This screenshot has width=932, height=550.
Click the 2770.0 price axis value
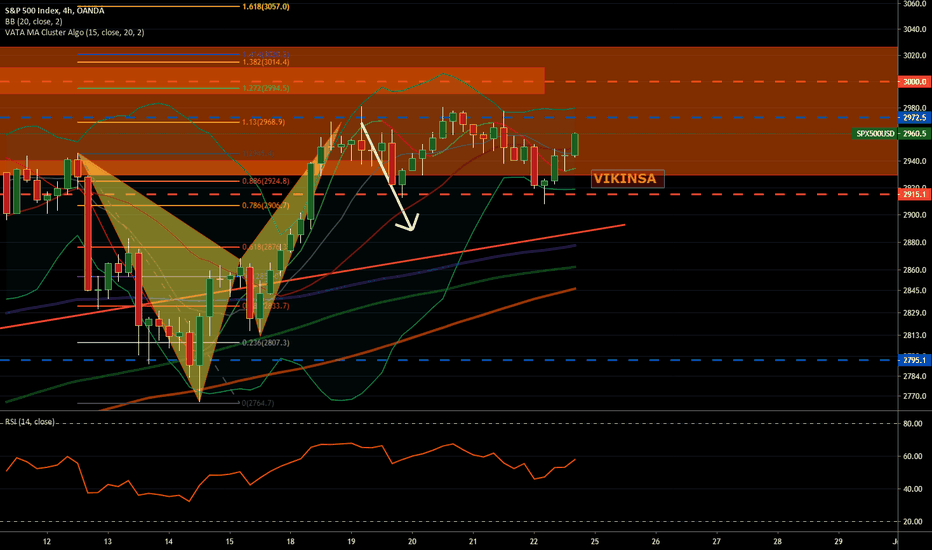point(915,396)
